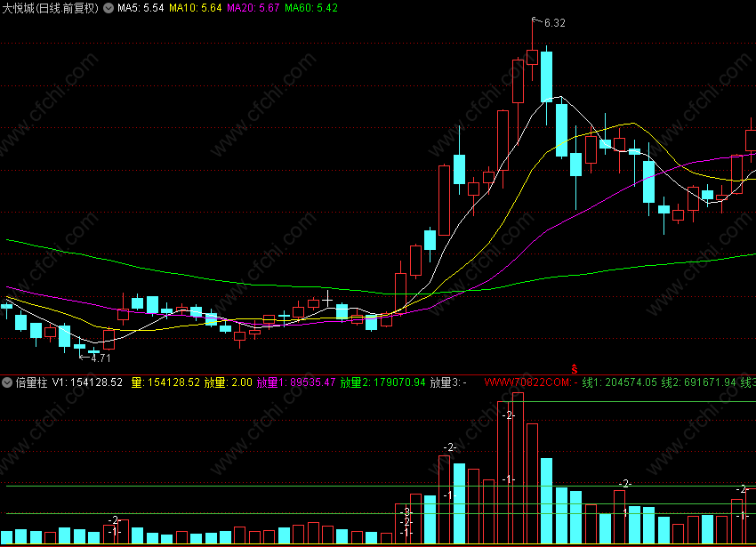Select the MA10: 5.64 label
Screen dimensions: 756x547
(196, 8)
